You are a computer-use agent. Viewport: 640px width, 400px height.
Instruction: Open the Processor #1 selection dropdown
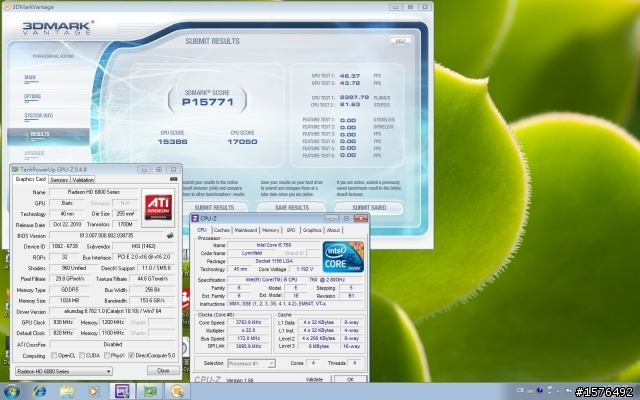[x=251, y=363]
